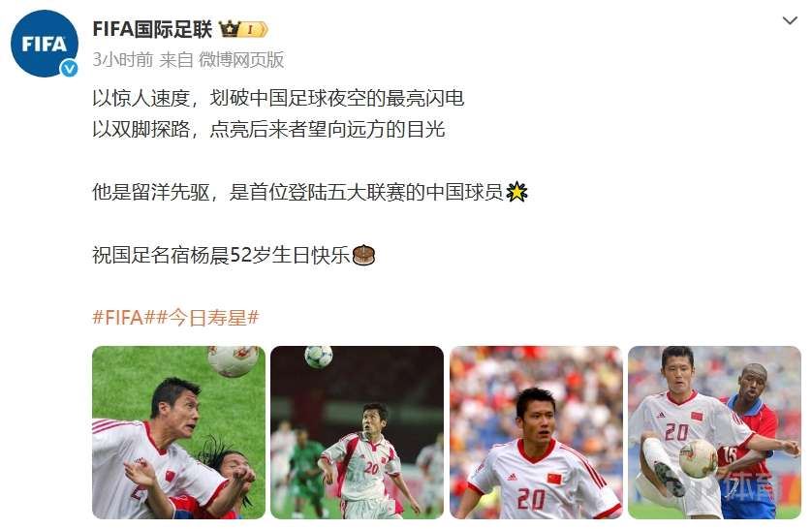The height and width of the screenshot is (529, 812).
Task: Open FIFA国际足联 account name link
Action: (152, 29)
